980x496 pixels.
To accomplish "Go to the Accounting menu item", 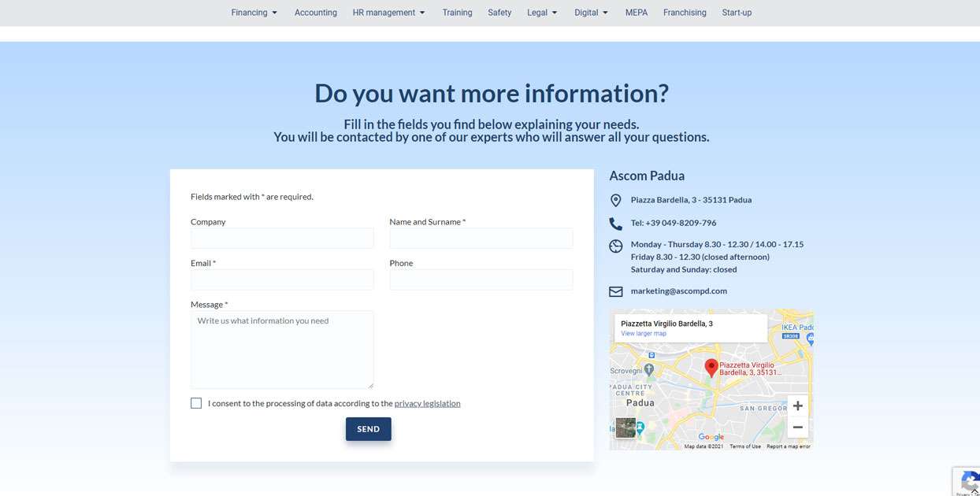I will pos(316,13).
